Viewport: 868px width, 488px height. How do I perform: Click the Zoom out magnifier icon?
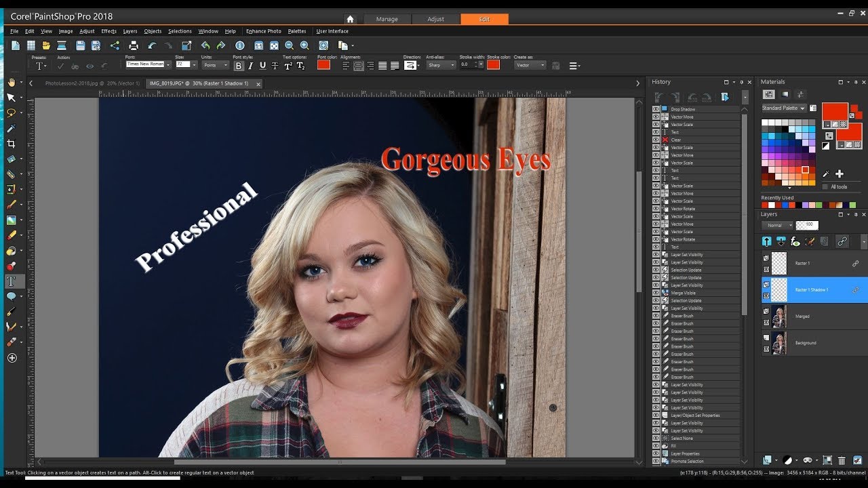tap(289, 45)
